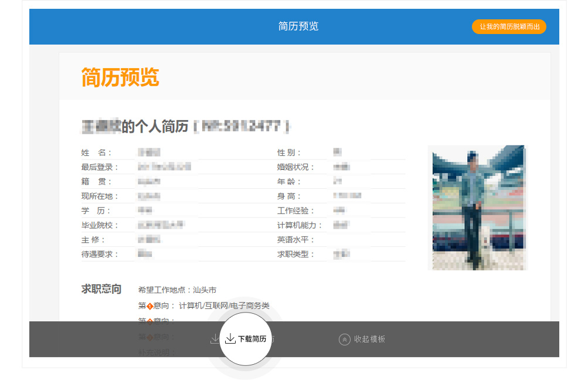Select the blurred 毕业院校 value
Viewport: 588px width, 380px height.
coord(161,225)
